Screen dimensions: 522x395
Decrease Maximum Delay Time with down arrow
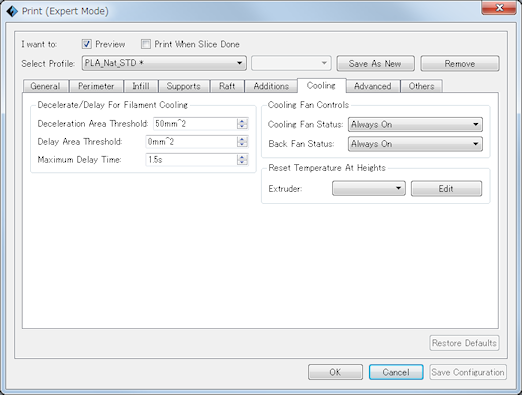[x=242, y=163]
